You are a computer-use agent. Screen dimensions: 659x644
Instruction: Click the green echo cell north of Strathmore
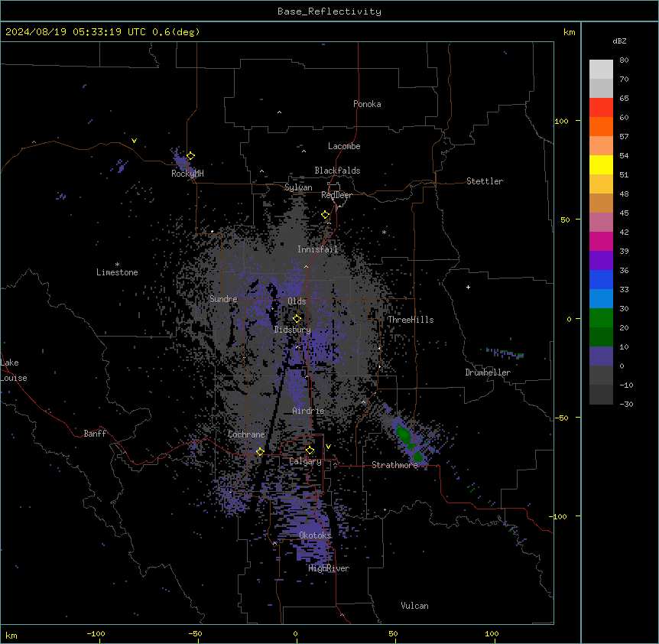click(x=404, y=434)
